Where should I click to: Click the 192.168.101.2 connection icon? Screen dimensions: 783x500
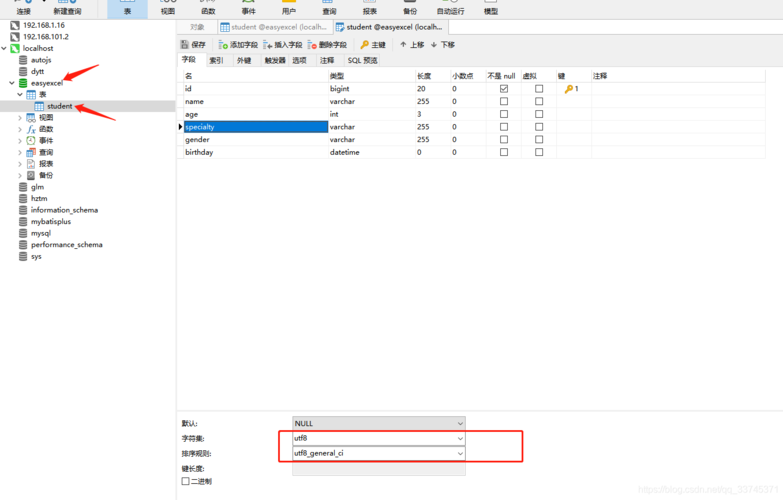pos(15,36)
